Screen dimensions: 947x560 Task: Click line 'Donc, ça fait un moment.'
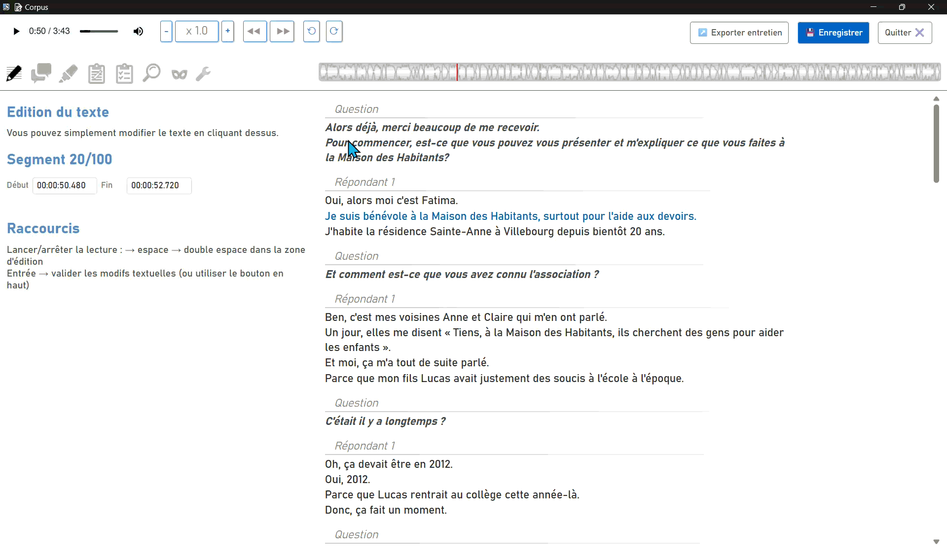(x=386, y=510)
